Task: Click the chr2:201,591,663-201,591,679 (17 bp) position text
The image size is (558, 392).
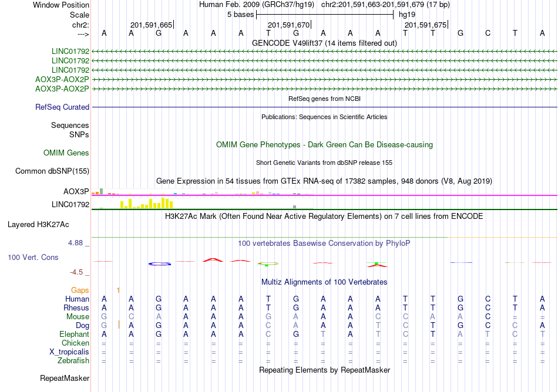Action: pos(385,5)
